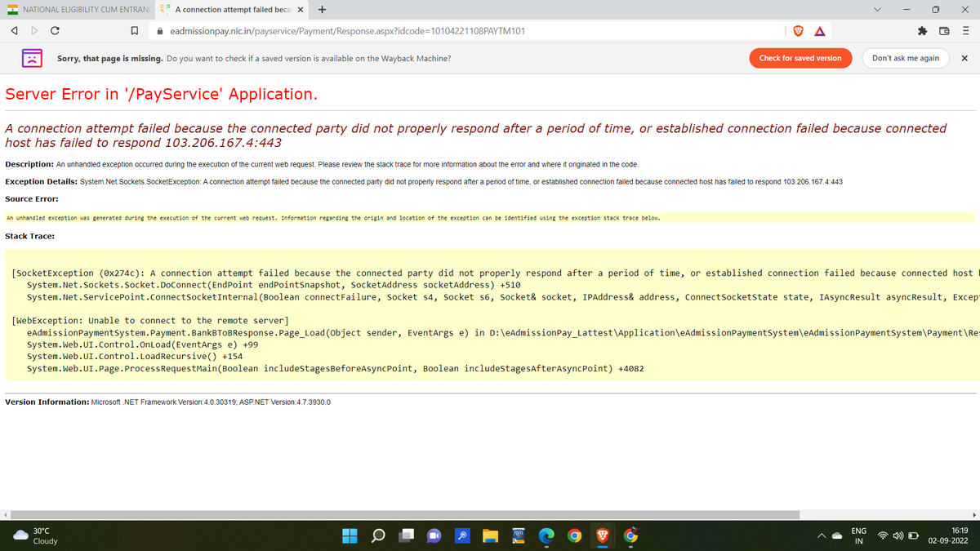
Task: Click the address bar URL
Action: click(347, 30)
